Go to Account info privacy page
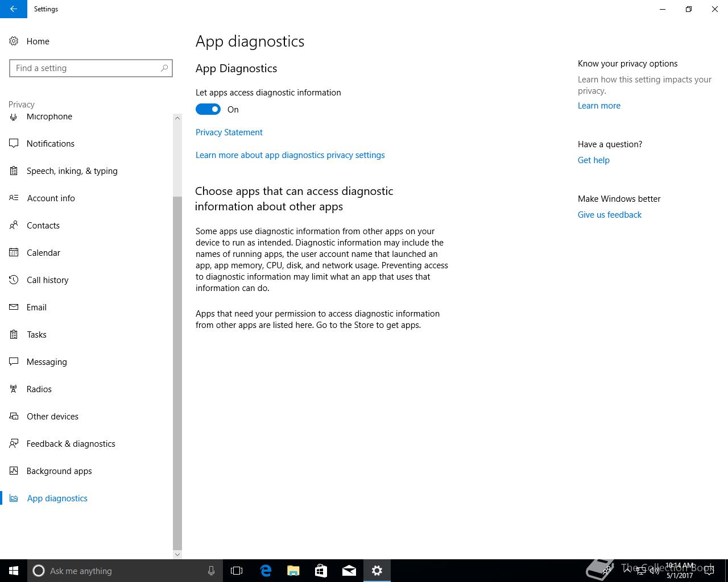 (x=51, y=198)
